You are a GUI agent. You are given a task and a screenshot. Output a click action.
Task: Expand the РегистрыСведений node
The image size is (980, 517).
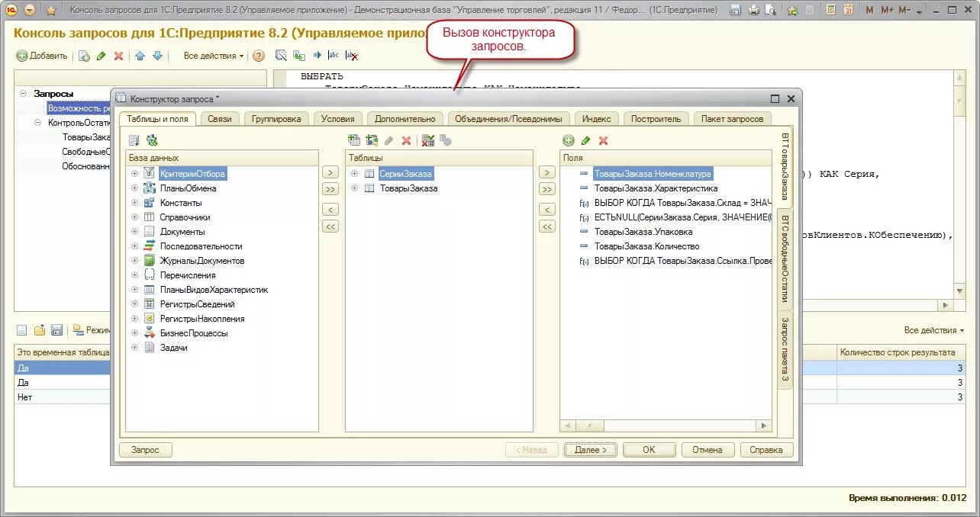click(x=134, y=304)
